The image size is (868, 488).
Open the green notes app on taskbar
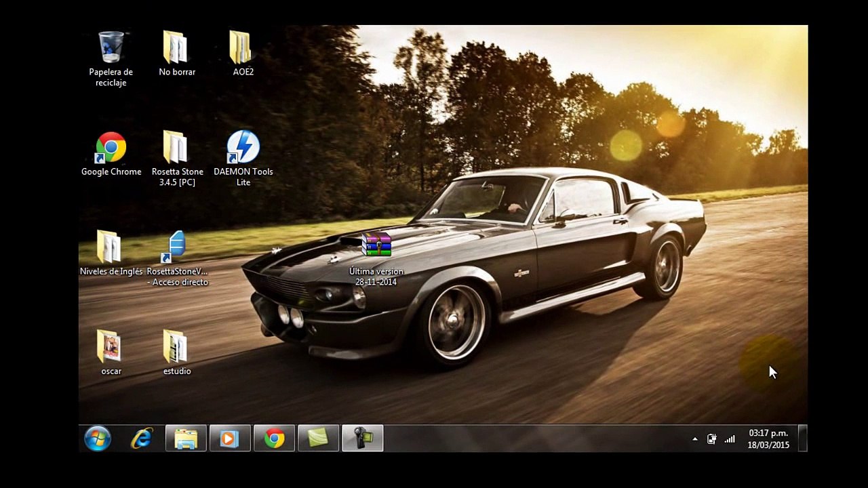pyautogui.click(x=318, y=439)
